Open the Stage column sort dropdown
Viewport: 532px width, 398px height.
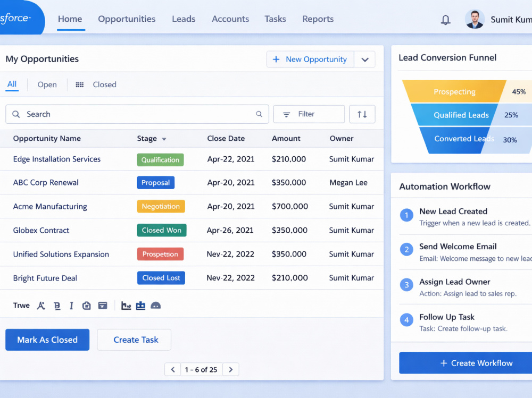click(x=164, y=139)
